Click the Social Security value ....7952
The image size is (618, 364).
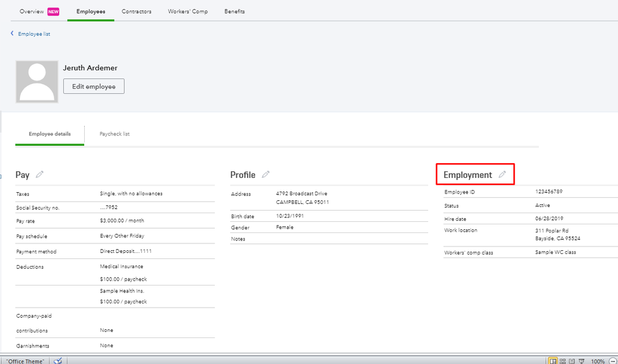tap(109, 207)
